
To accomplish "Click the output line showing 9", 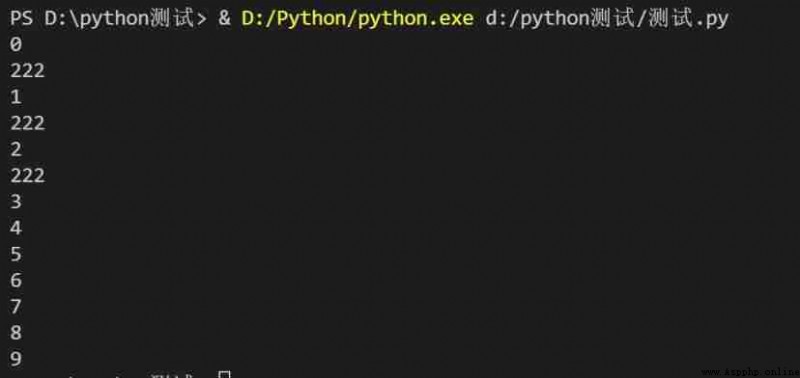I will click(x=16, y=359).
